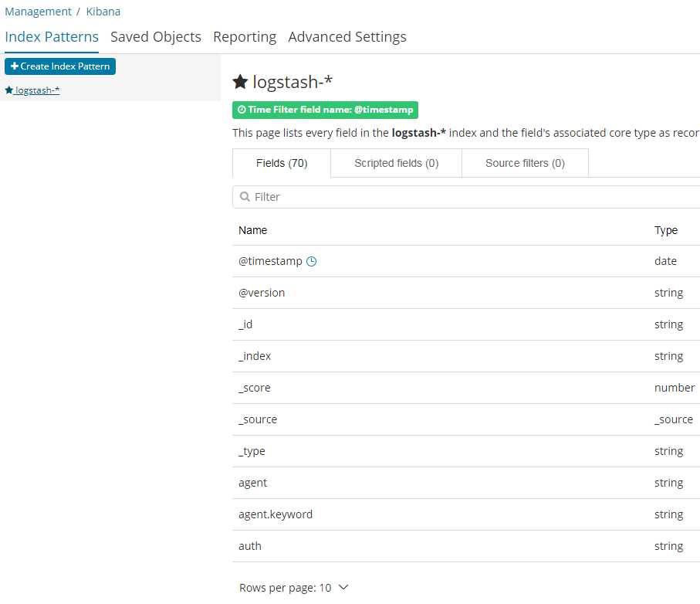Click the plus icon on Create Index Pattern
Screen dimensions: 700x604
(15, 66)
